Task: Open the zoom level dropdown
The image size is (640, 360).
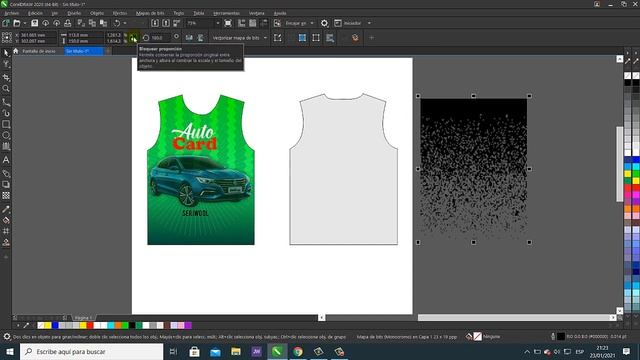Action: tap(218, 23)
